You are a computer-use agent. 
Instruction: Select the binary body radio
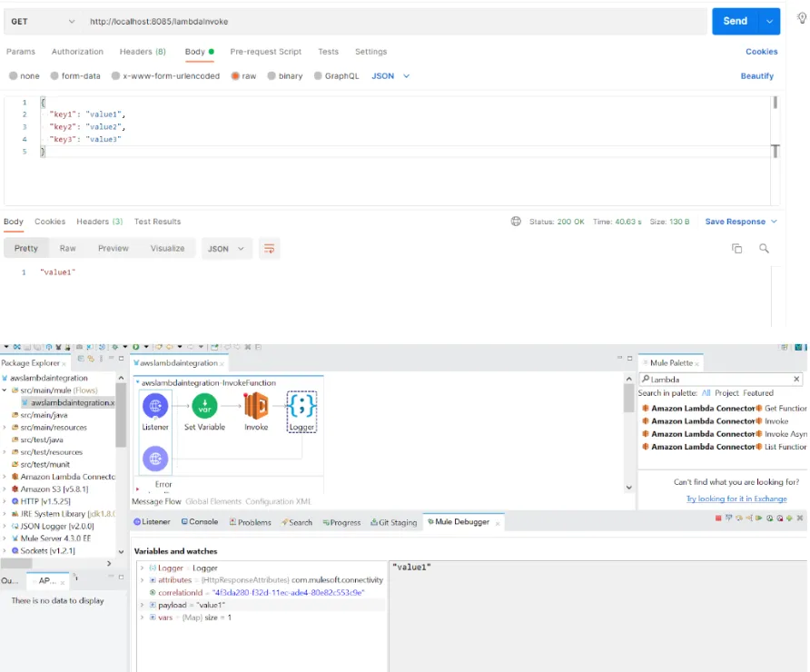point(272,76)
